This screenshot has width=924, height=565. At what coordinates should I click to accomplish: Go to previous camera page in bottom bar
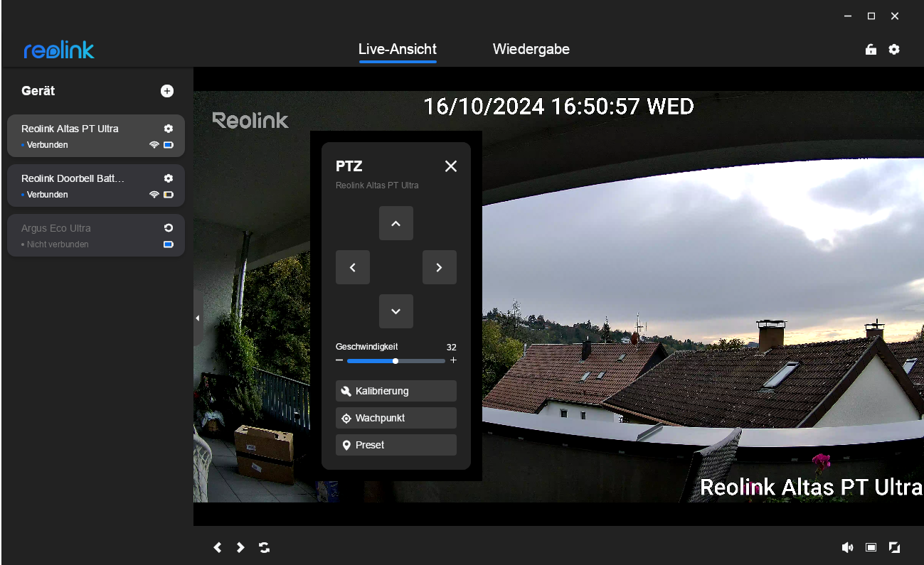point(218,547)
